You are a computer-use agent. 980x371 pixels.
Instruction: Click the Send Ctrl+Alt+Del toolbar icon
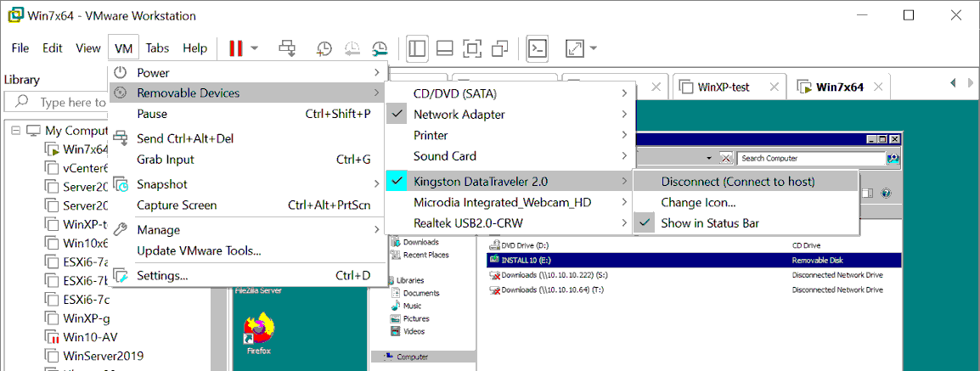287,48
